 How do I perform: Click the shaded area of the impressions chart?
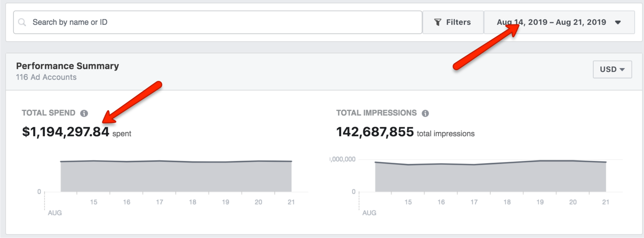click(x=490, y=177)
